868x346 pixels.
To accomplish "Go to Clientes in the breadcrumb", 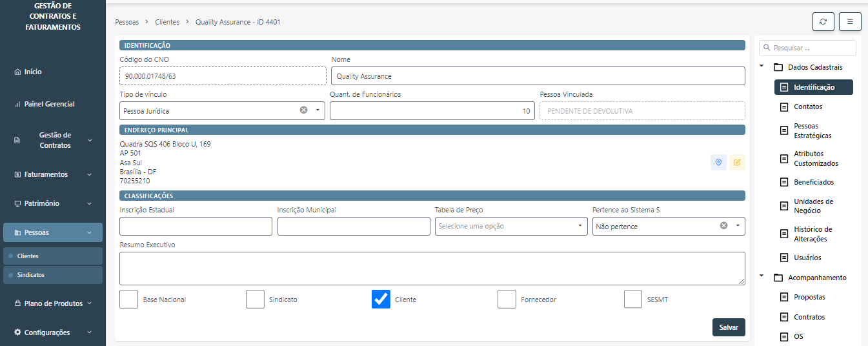I will [167, 22].
